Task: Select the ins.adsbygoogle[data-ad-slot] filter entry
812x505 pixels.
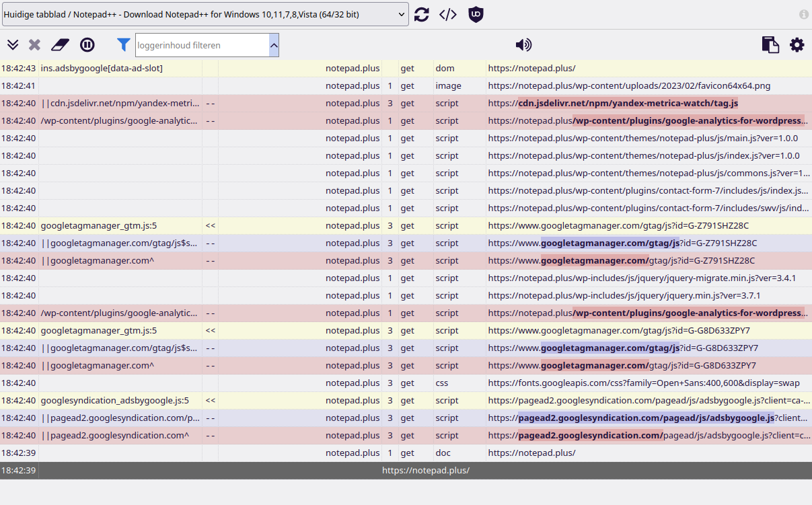Action: pyautogui.click(x=102, y=69)
